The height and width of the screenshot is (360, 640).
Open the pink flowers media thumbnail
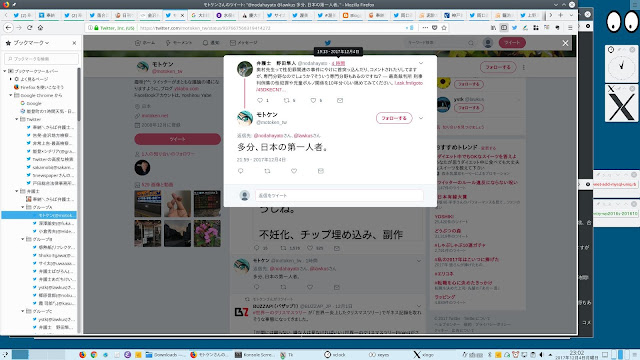(x=207, y=233)
